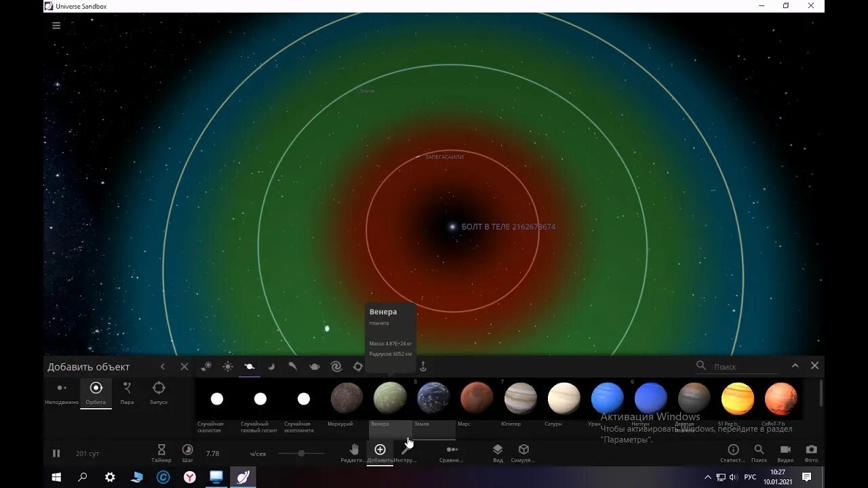Click the Земля orbit label
868x488 pixels.
[367, 91]
